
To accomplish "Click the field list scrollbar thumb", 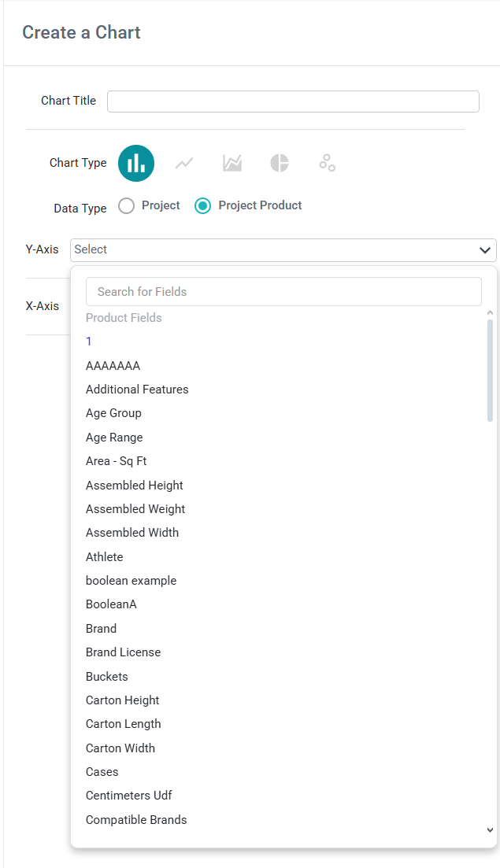I will pos(490,371).
